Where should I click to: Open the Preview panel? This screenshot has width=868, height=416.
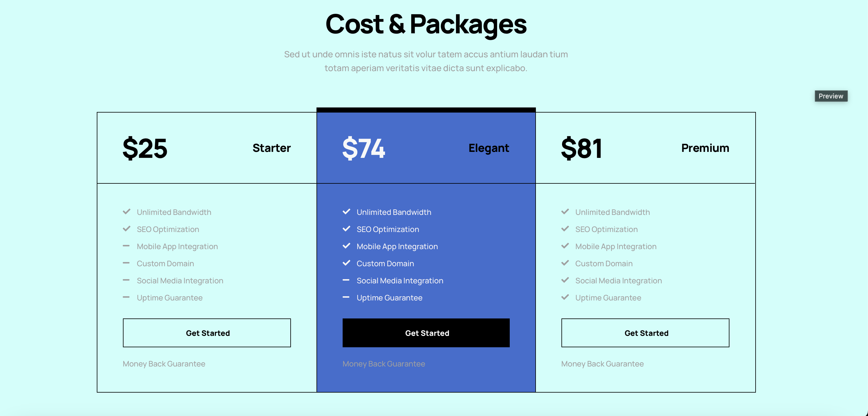(x=831, y=96)
